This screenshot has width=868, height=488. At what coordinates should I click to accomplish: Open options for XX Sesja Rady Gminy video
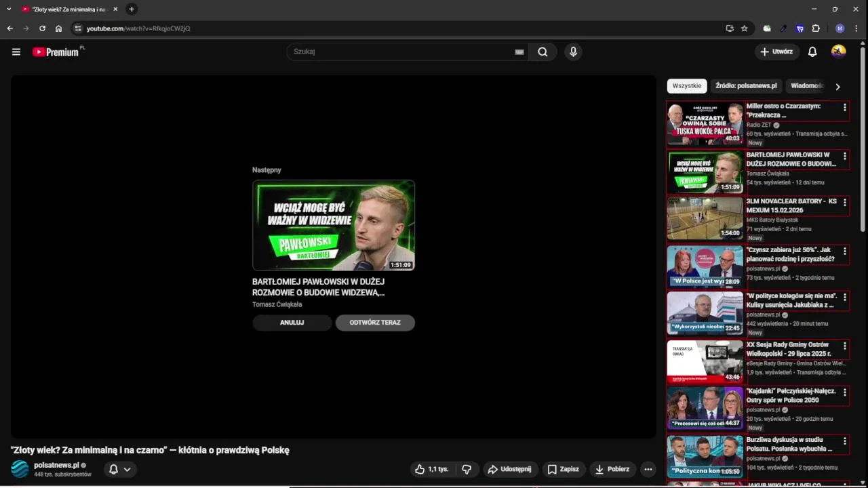pyautogui.click(x=845, y=346)
